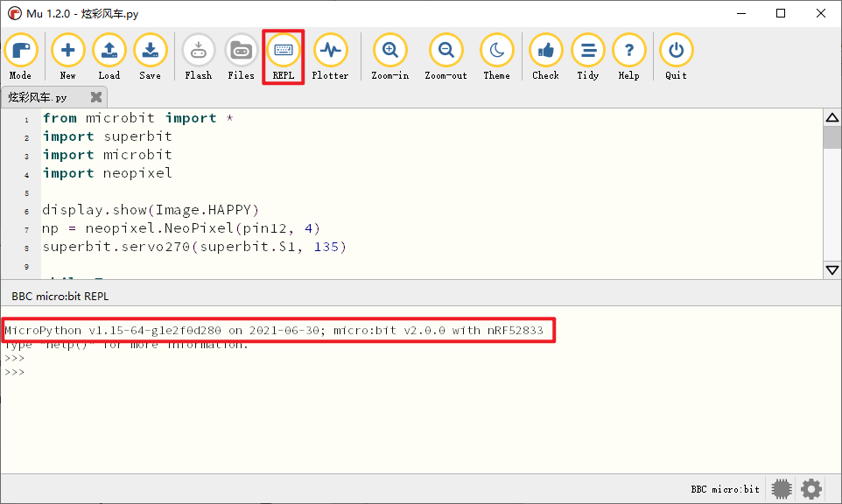Check the code for errors
The height and width of the screenshot is (504, 842).
[545, 56]
